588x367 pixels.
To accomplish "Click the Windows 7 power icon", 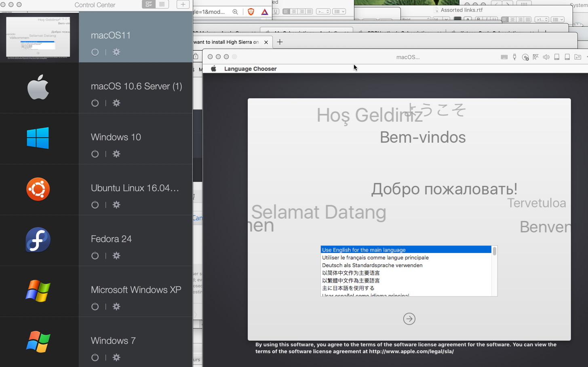I will 95,358.
